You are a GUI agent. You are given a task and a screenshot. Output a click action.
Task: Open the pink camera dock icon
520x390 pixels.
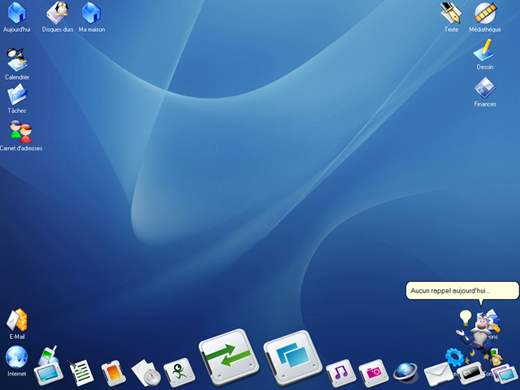tap(373, 372)
